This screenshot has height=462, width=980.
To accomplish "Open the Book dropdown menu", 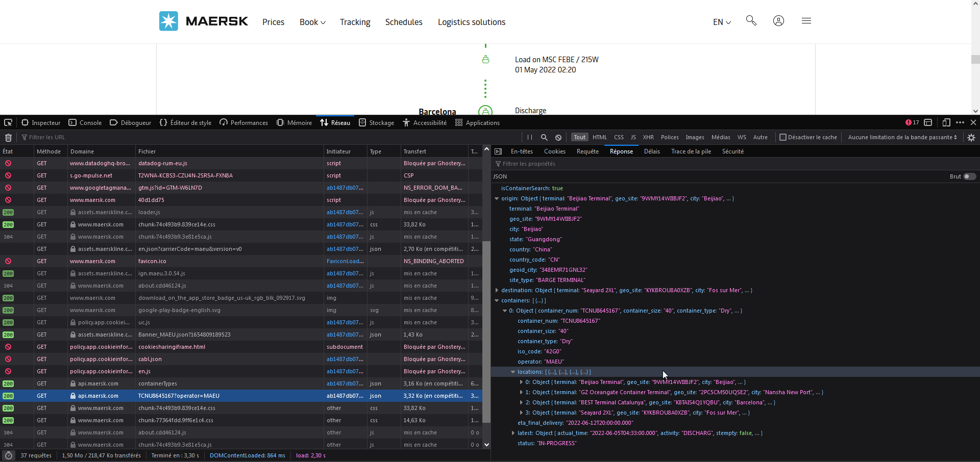I will tap(312, 22).
